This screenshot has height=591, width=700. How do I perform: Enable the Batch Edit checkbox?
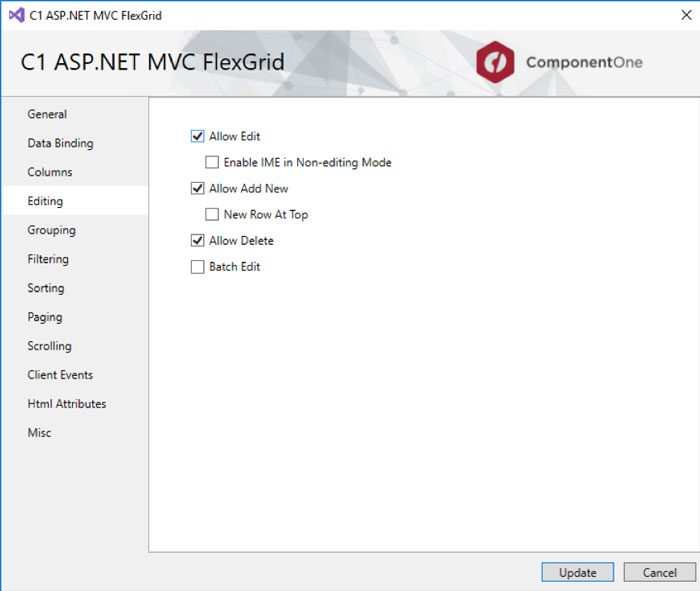click(x=197, y=266)
